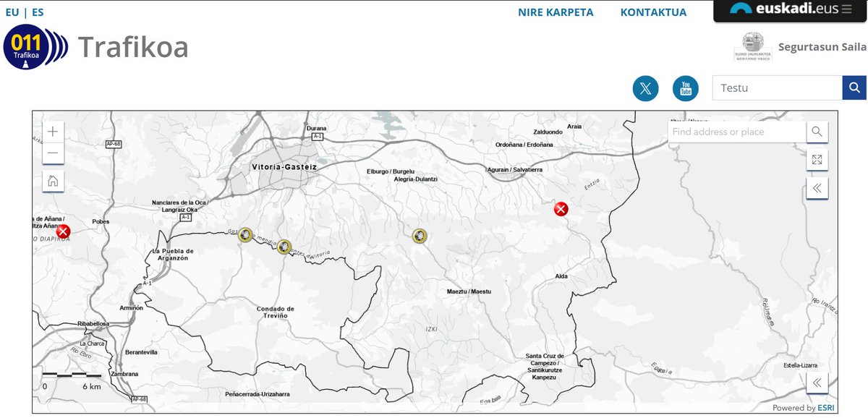Zoom in on the map

[x=52, y=132]
